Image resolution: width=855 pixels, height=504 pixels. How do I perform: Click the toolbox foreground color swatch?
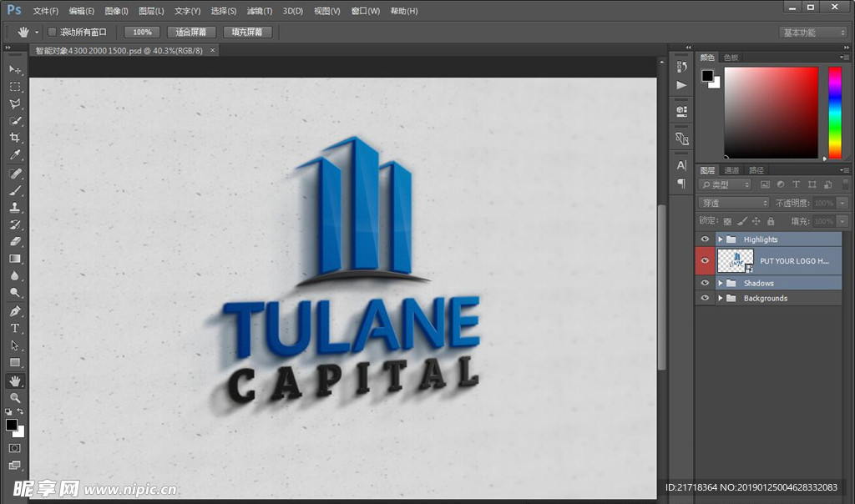(x=11, y=425)
